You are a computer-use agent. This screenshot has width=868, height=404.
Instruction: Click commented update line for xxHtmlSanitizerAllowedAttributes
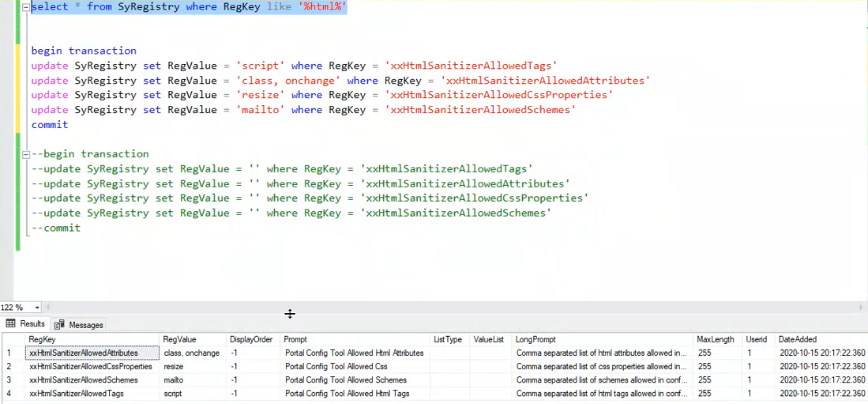[301, 183]
